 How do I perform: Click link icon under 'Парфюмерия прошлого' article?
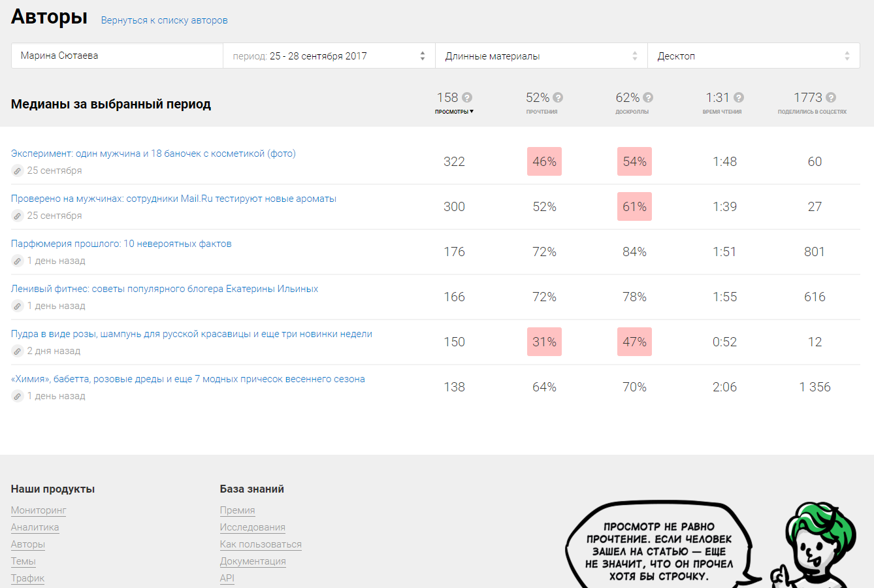tap(18, 261)
